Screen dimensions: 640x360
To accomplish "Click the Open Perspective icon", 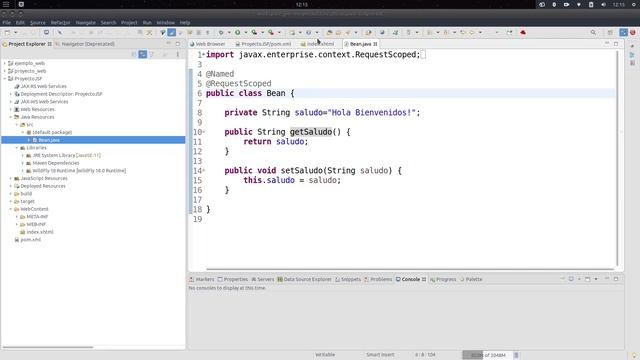I will tap(610, 32).
